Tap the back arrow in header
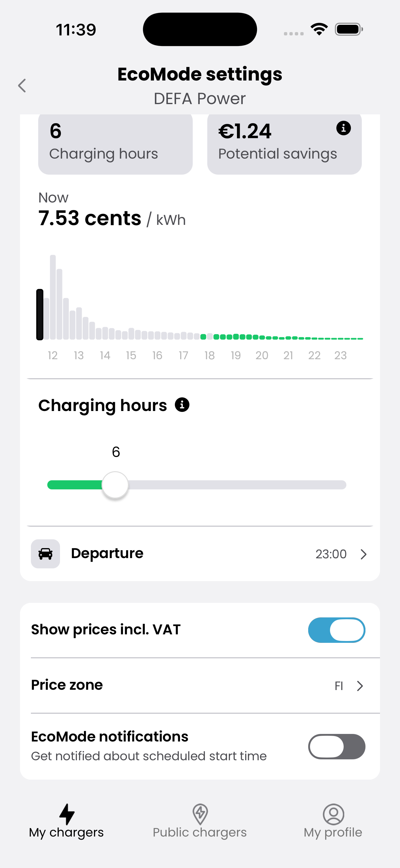 (x=22, y=86)
